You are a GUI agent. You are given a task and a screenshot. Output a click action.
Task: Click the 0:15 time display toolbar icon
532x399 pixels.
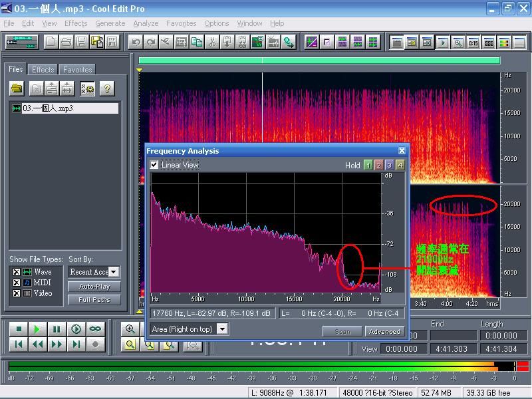(x=473, y=43)
